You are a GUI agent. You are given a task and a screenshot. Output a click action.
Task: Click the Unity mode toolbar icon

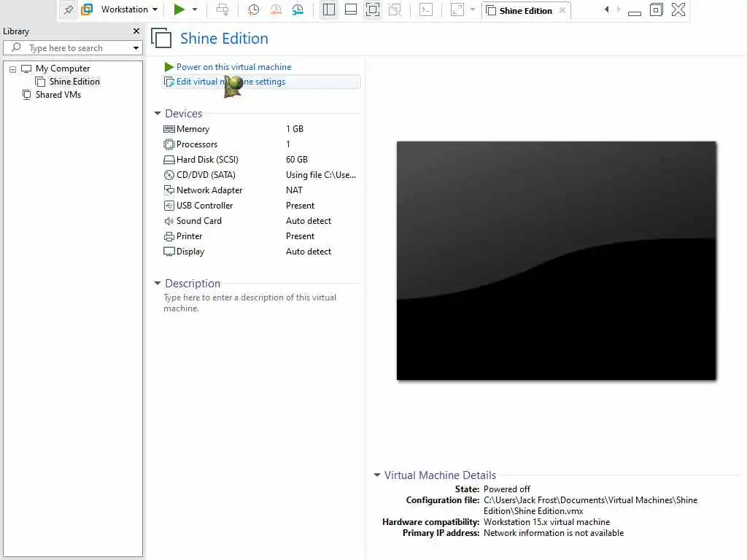click(x=395, y=9)
